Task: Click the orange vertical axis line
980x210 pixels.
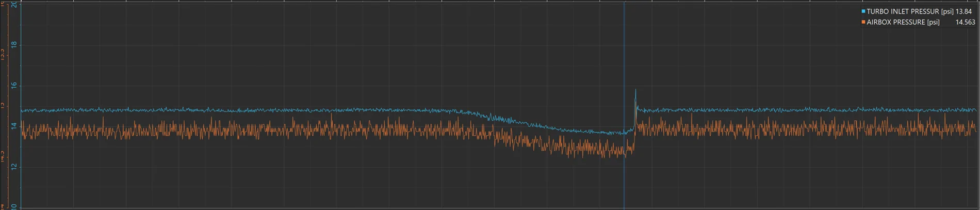Action: (x=8, y=103)
